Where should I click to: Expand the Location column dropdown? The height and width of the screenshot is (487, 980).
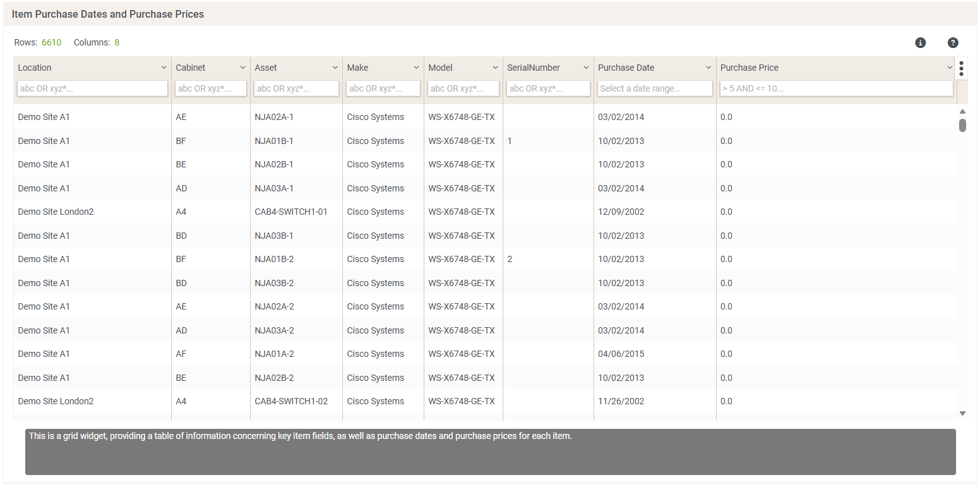[164, 68]
